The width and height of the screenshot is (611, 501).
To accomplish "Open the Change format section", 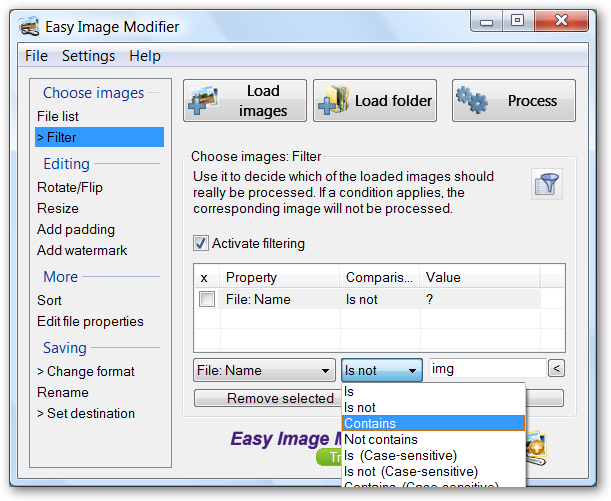I will [x=86, y=371].
